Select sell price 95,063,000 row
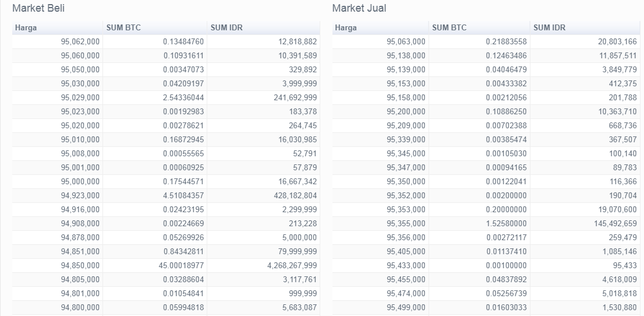The width and height of the screenshot is (644, 316). point(486,41)
